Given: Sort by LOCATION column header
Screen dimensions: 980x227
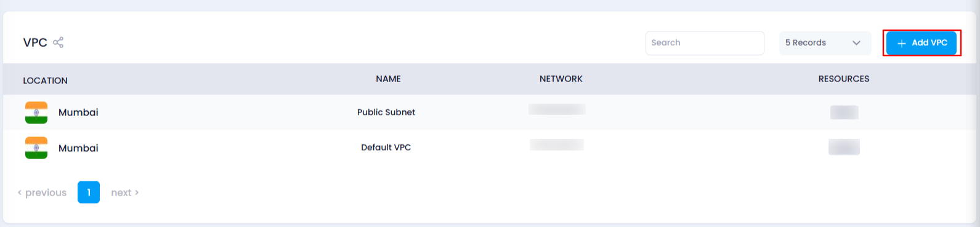Looking at the screenshot, I should pos(46,81).
